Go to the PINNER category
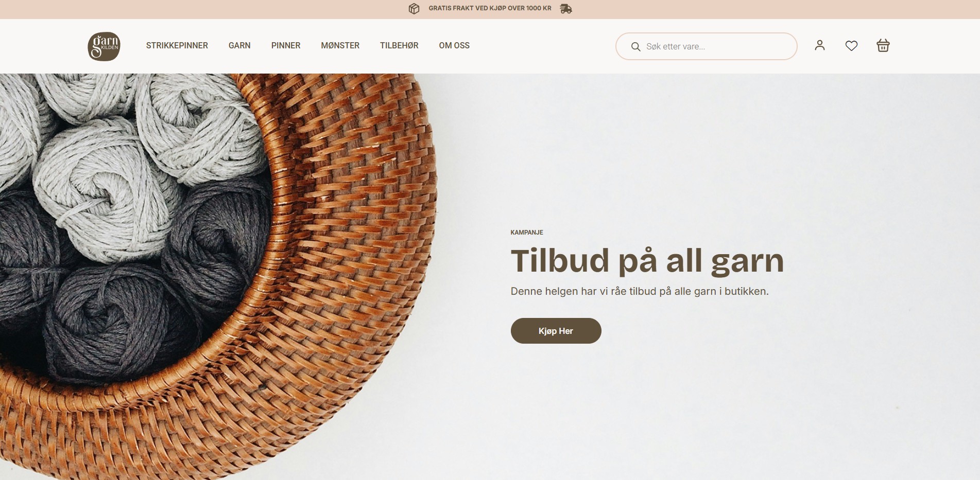 pyautogui.click(x=286, y=45)
